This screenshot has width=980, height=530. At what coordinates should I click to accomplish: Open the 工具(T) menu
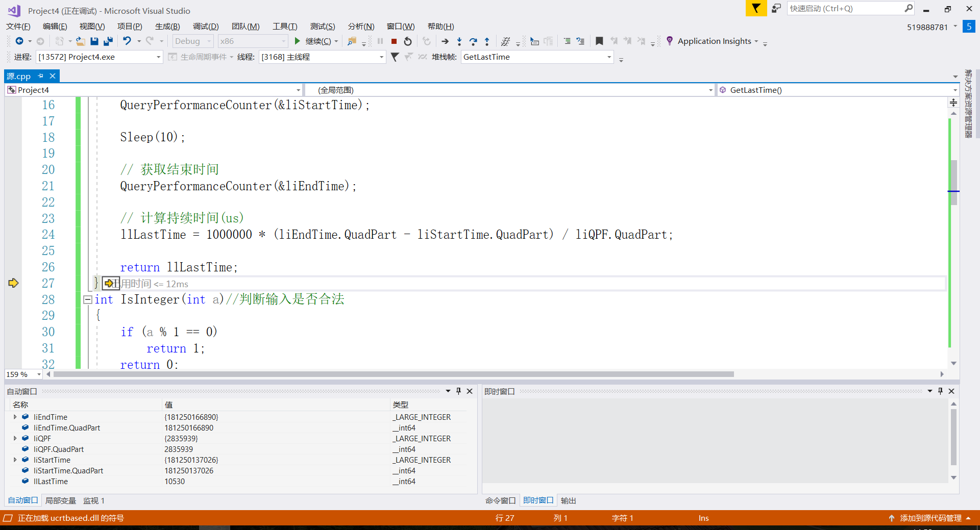285,27
